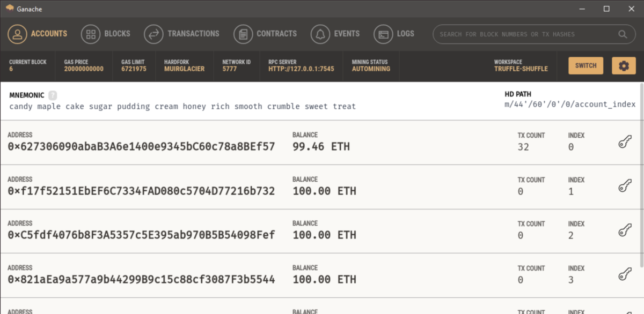Click the gas limit 6721975 value
The height and width of the screenshot is (314, 644).
[134, 69]
